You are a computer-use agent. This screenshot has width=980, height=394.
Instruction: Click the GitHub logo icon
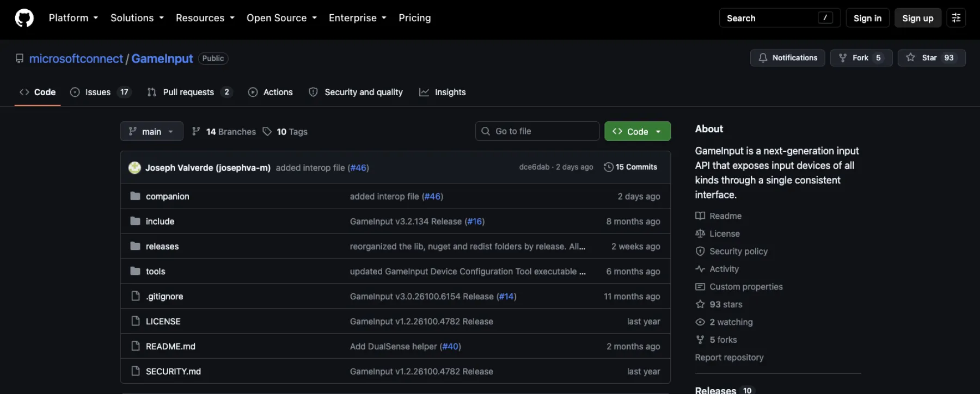[24, 18]
